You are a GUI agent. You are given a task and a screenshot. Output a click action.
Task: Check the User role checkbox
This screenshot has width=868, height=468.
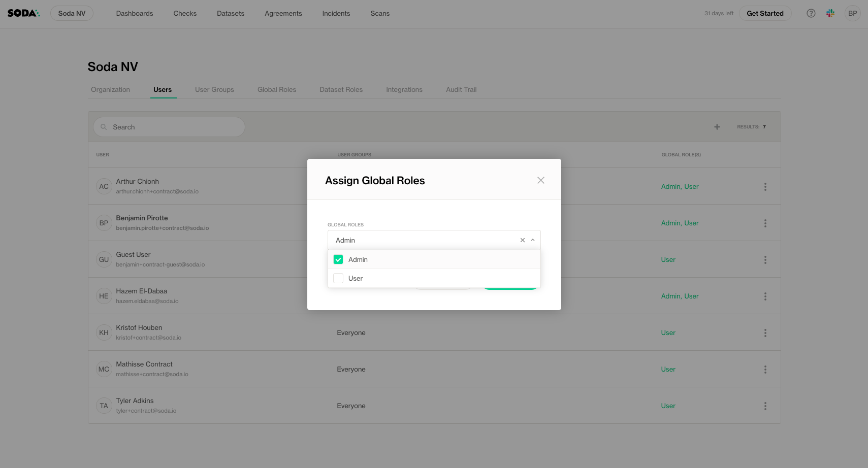(338, 278)
